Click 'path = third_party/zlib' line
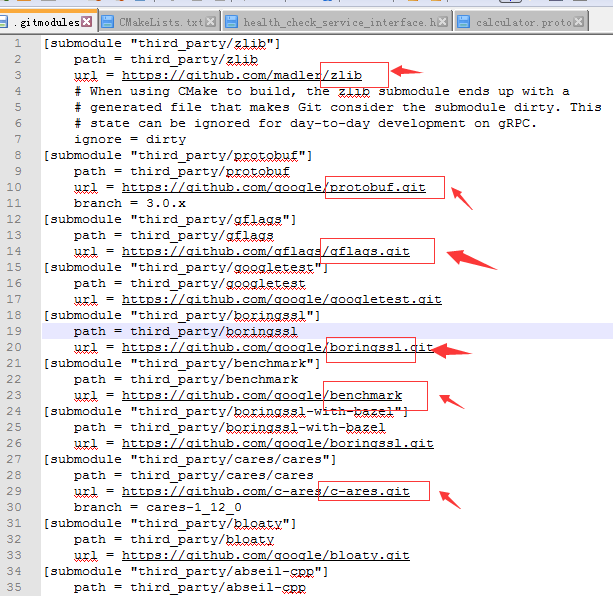 166,59
